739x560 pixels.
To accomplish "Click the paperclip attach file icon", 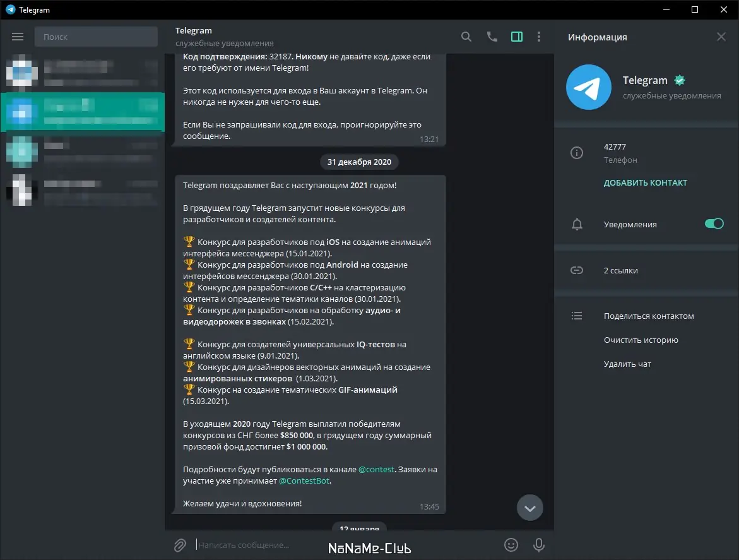I will click(x=180, y=545).
